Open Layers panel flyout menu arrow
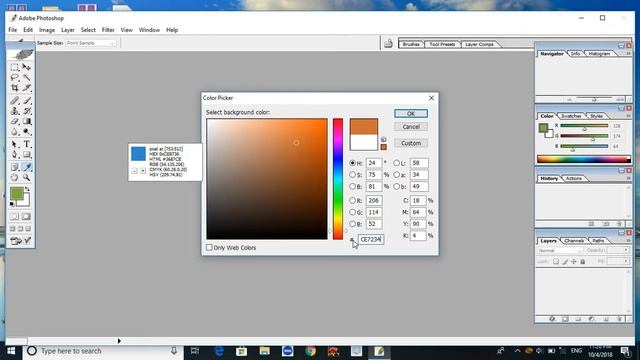Viewport: 640px width, 360px height. point(628,240)
